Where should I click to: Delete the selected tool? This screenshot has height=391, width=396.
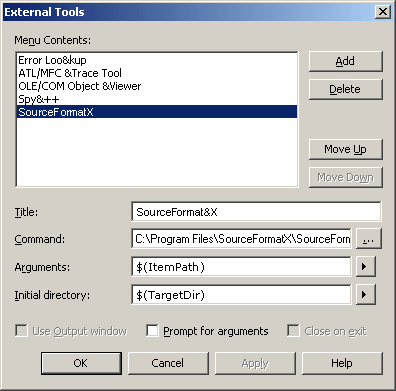click(345, 89)
